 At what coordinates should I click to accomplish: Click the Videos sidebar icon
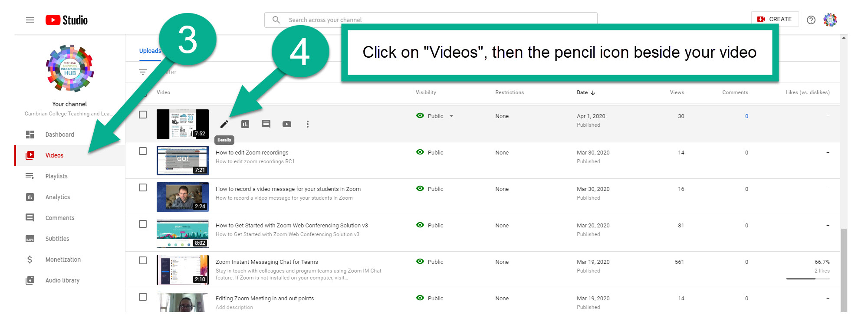tap(30, 155)
